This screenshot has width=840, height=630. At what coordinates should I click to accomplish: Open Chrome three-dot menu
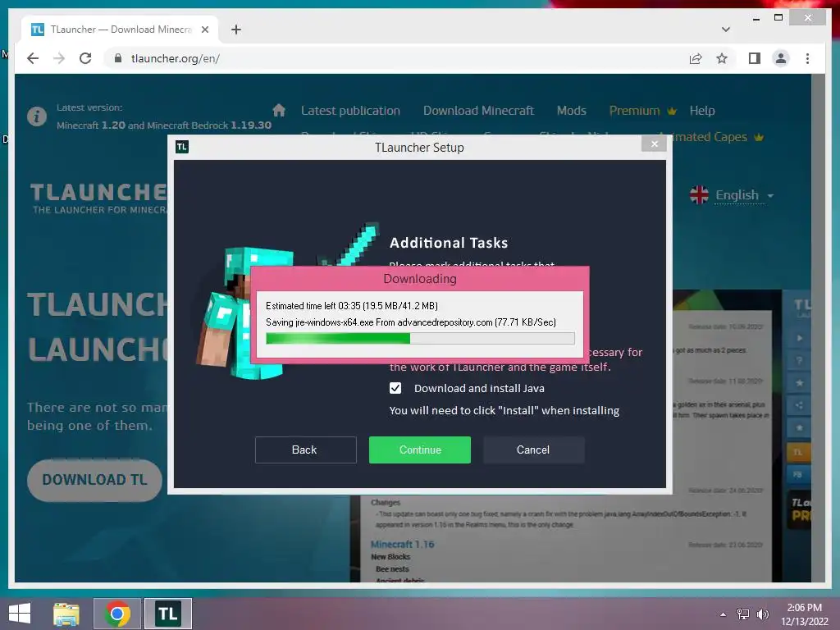pos(807,58)
